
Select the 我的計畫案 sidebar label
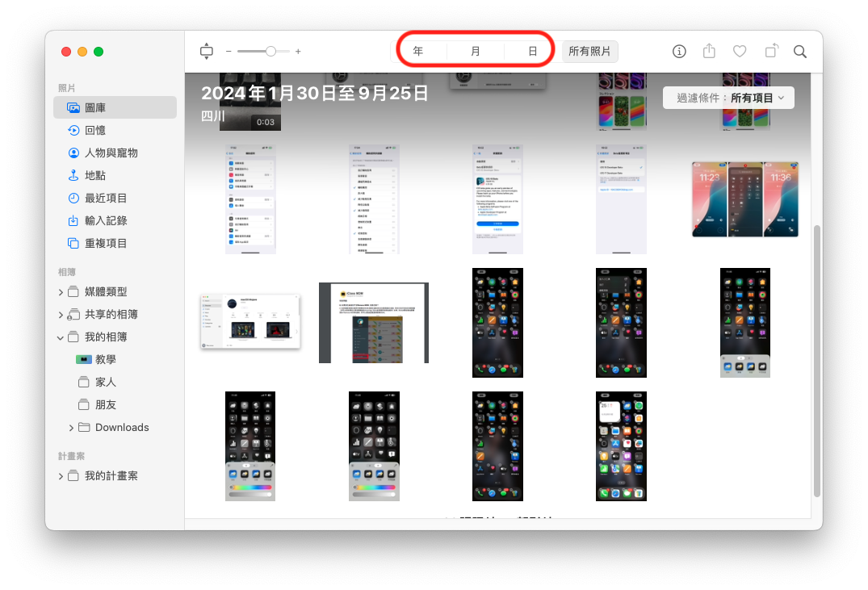point(111,476)
